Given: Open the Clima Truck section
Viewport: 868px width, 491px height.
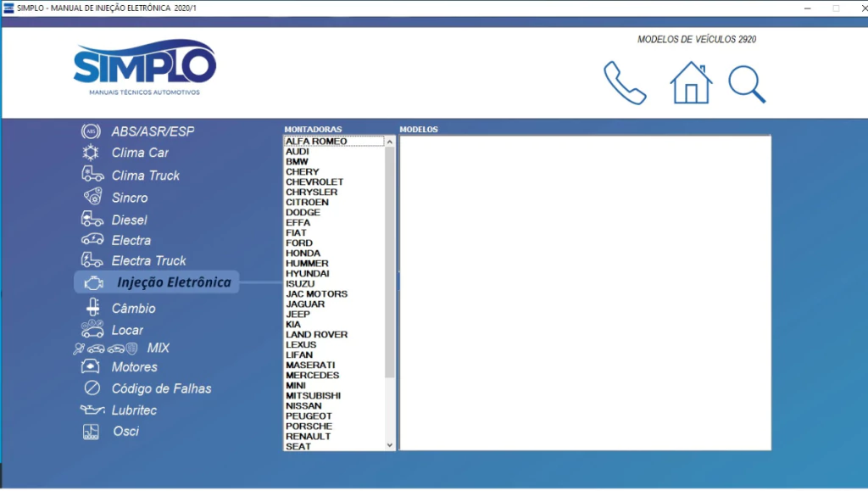Looking at the screenshot, I should click(146, 176).
